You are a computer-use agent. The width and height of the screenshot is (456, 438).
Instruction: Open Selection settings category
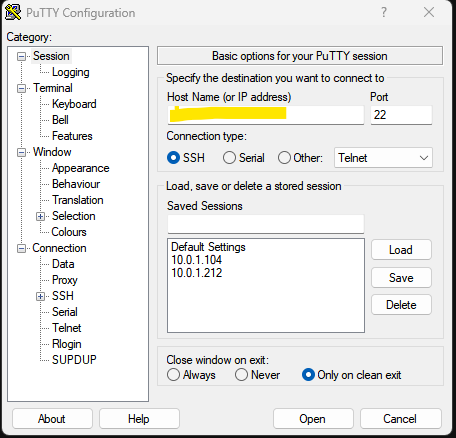[x=74, y=216]
